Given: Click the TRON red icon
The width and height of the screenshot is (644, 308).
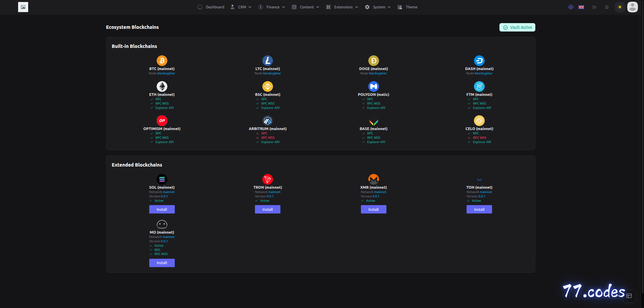Looking at the screenshot, I should point(268,179).
